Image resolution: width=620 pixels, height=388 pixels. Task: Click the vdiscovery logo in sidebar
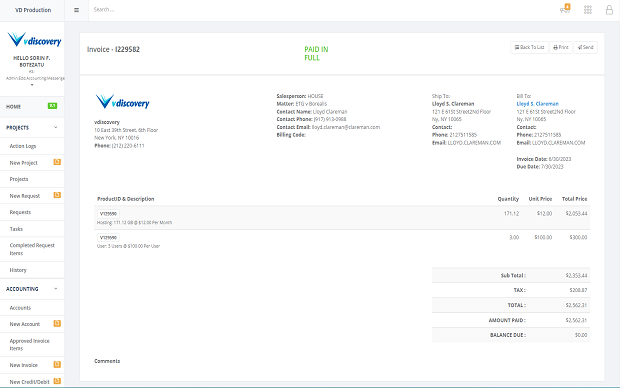pyautogui.click(x=34, y=40)
